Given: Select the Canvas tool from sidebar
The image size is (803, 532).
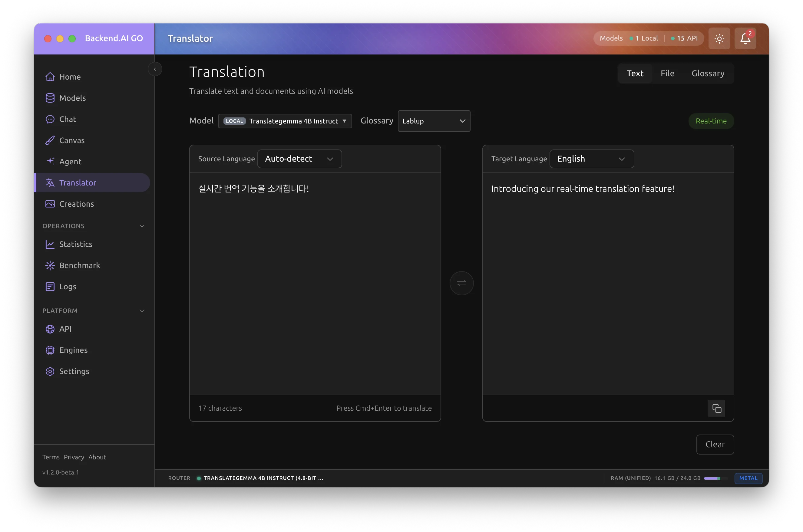Looking at the screenshot, I should [x=72, y=140].
